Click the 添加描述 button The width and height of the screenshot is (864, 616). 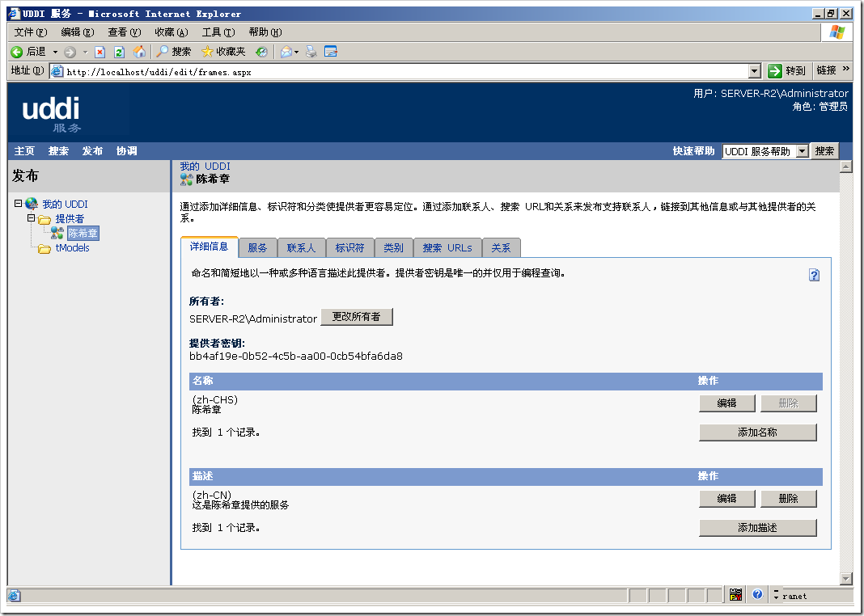(x=758, y=527)
